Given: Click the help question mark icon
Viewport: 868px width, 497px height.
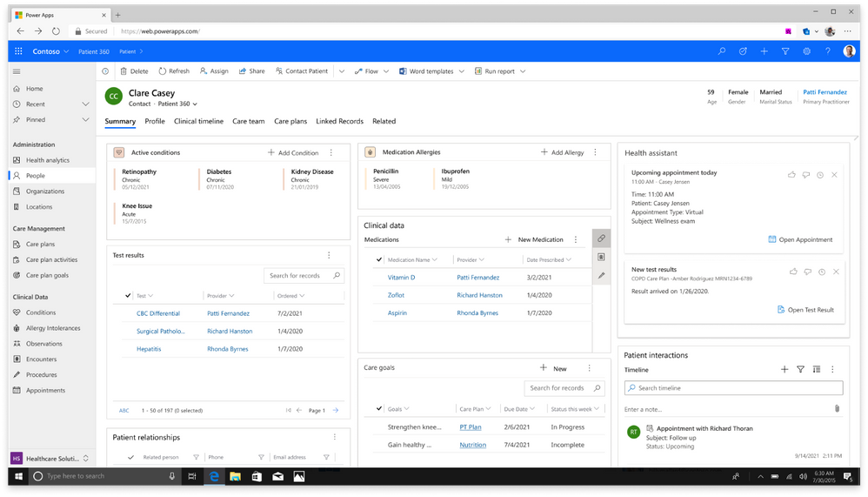Looking at the screenshot, I should pyautogui.click(x=828, y=51).
